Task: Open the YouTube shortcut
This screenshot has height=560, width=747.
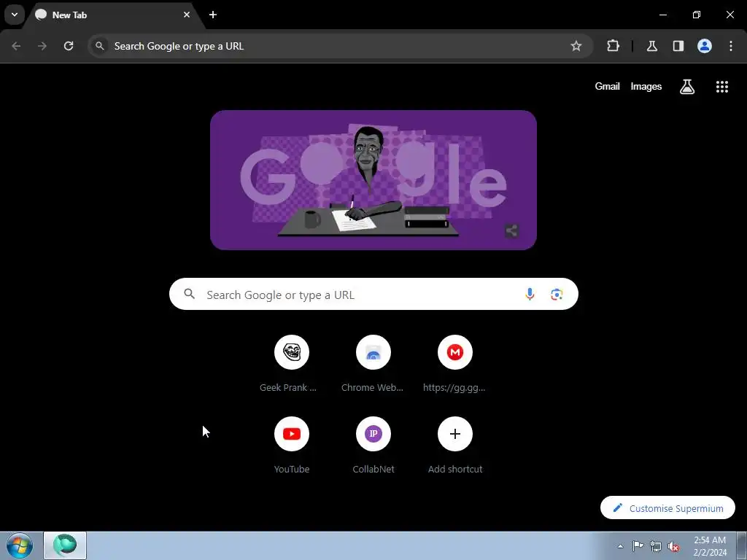Action: point(292,446)
